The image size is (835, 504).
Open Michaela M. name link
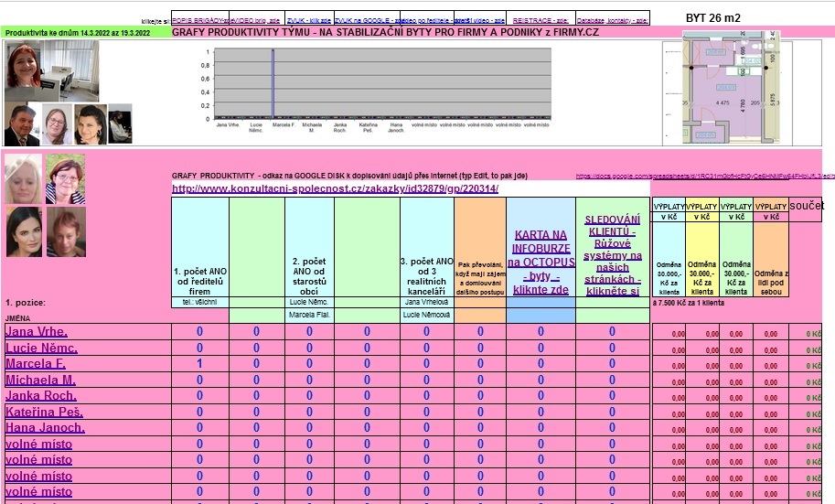(x=40, y=380)
